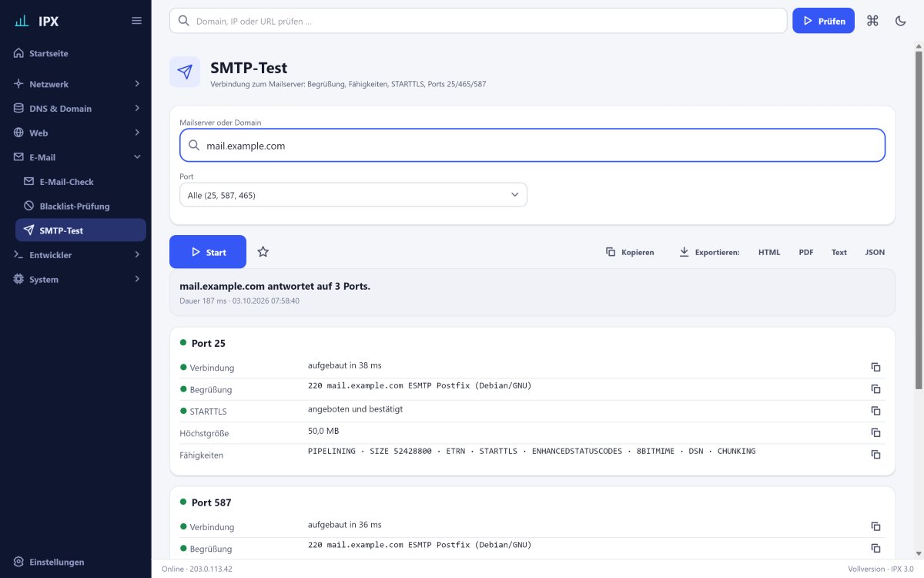This screenshot has width=924, height=578.
Task: Copy the Port 25 STARTTLS row
Action: pyautogui.click(x=875, y=411)
